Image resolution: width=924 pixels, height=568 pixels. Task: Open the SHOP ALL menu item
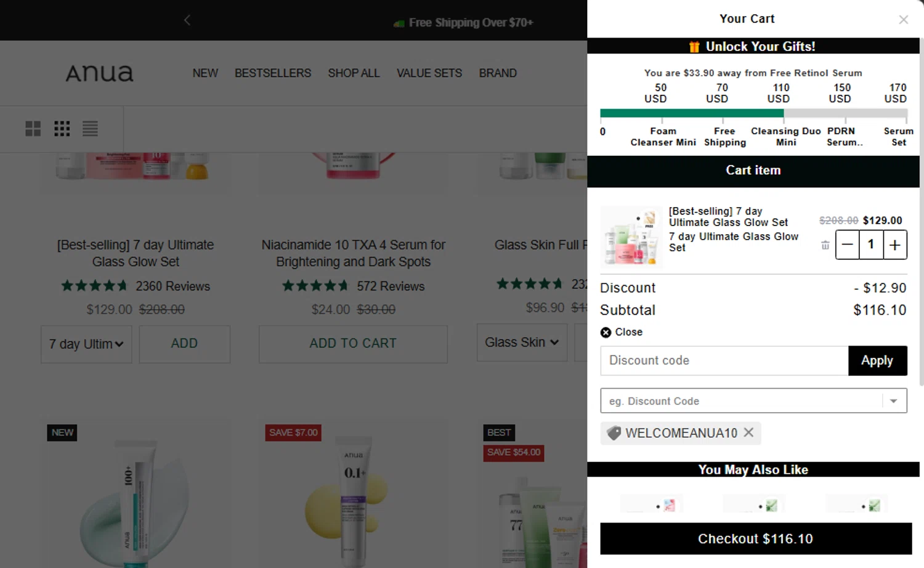(x=354, y=73)
